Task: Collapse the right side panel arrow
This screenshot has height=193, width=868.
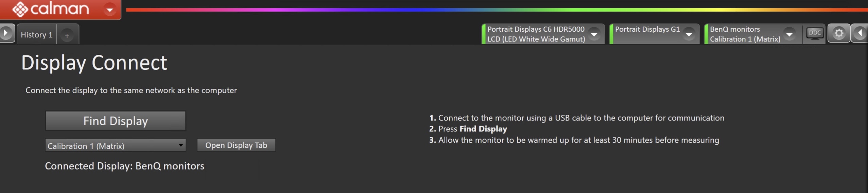Action: [860, 33]
